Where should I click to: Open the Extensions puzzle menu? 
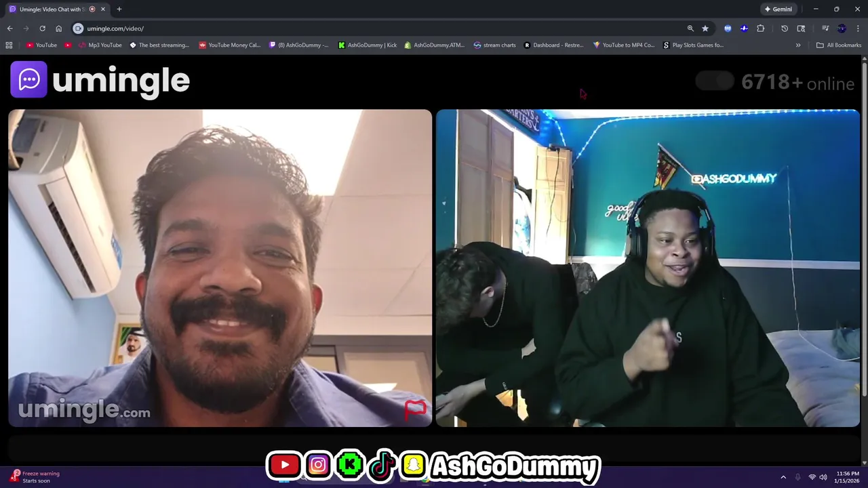coord(760,28)
